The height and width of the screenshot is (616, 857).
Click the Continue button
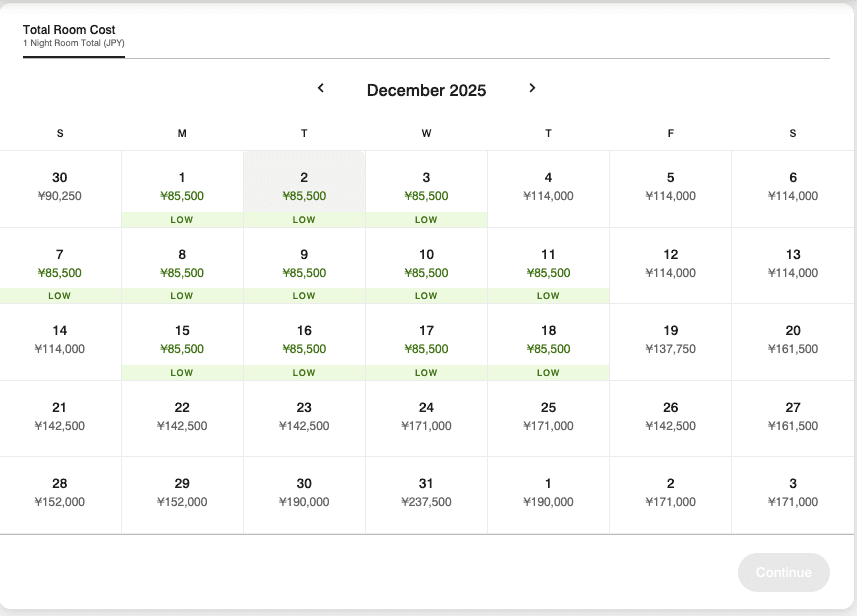pos(783,572)
